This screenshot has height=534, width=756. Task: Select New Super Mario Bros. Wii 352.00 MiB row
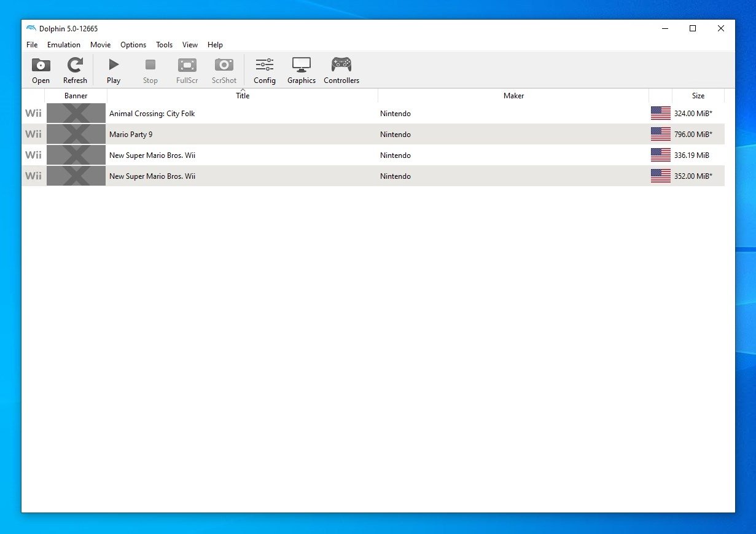tap(373, 176)
